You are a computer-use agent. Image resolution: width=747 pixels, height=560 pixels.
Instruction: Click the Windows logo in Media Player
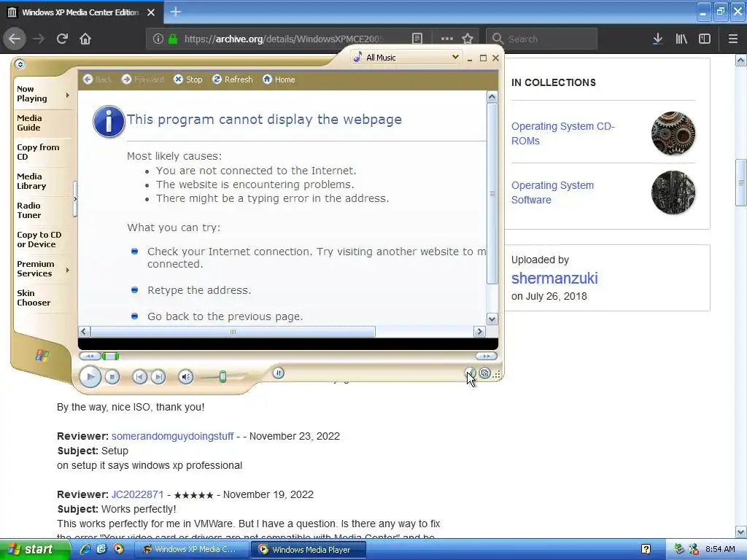point(42,355)
